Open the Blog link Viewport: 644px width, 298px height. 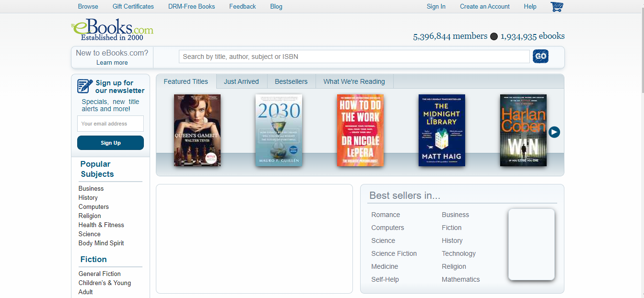coord(276,6)
